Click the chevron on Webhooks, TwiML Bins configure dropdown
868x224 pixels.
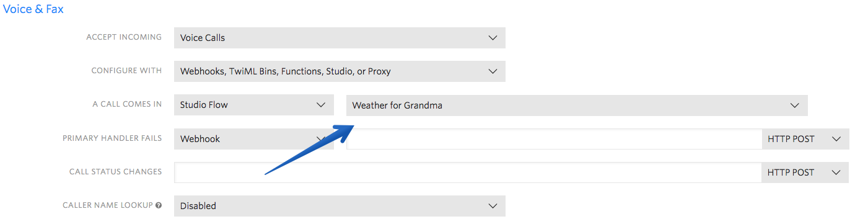[493, 71]
